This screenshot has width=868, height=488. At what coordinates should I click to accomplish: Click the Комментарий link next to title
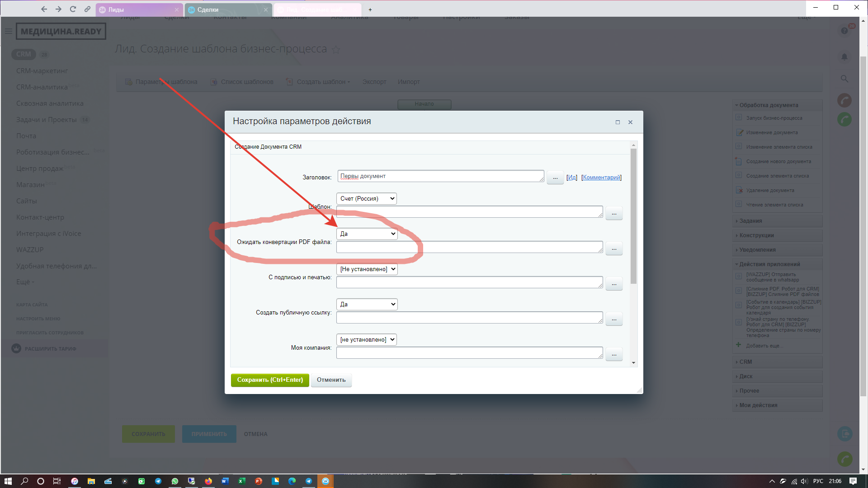tap(601, 177)
